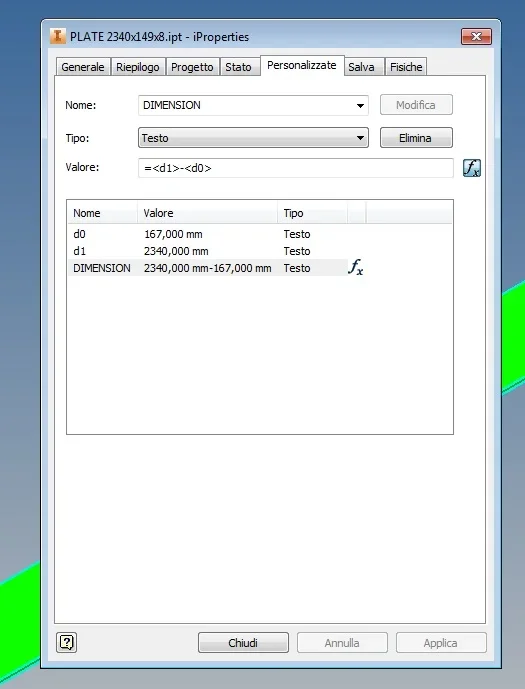Select the d1 property row
The image size is (525, 689).
(260, 251)
